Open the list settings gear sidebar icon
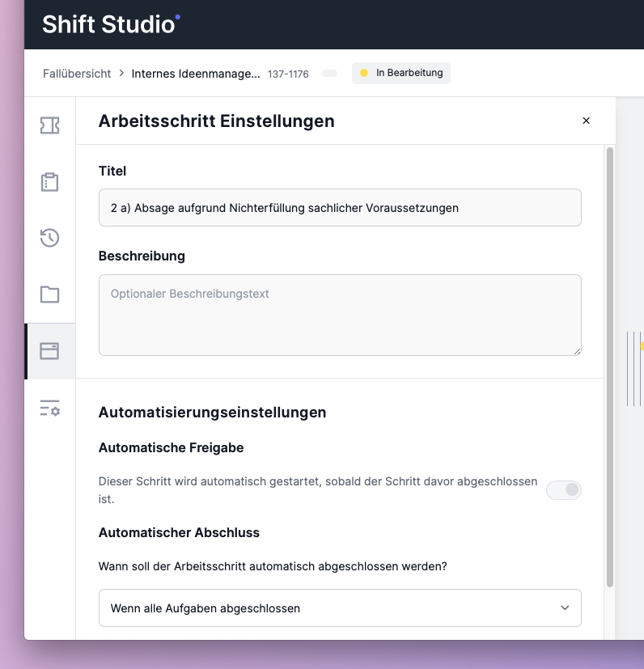Image resolution: width=644 pixels, height=669 pixels. [50, 408]
